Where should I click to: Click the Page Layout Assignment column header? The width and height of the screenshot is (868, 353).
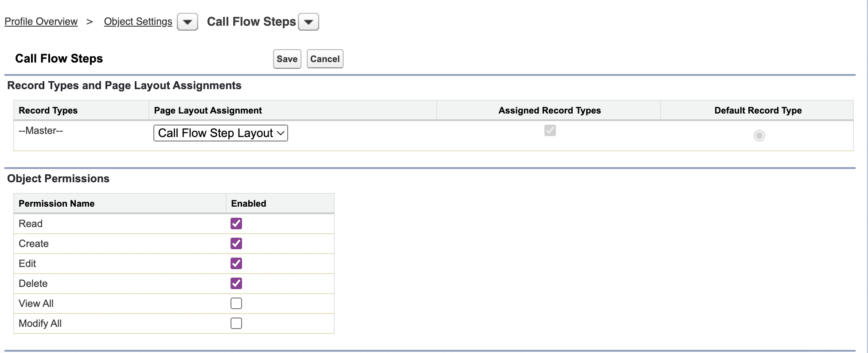point(207,110)
